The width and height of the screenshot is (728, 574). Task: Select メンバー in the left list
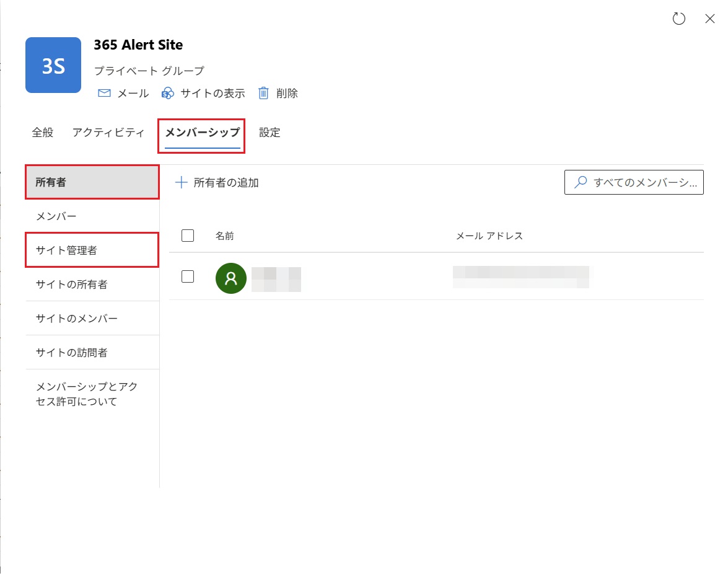(x=56, y=216)
